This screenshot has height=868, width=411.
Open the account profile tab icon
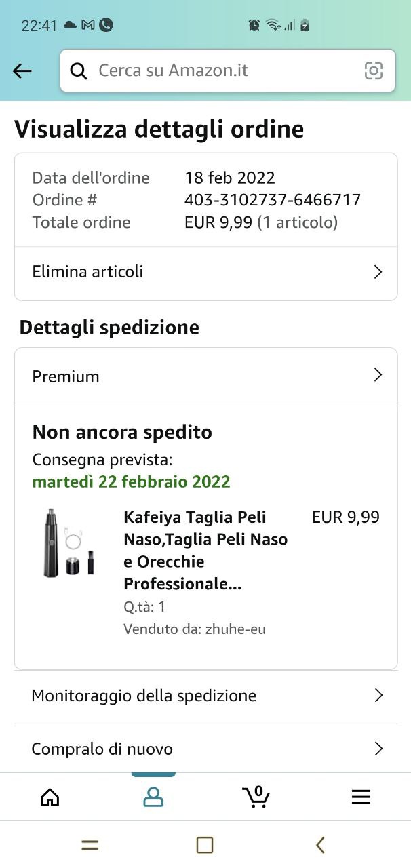[x=153, y=797]
